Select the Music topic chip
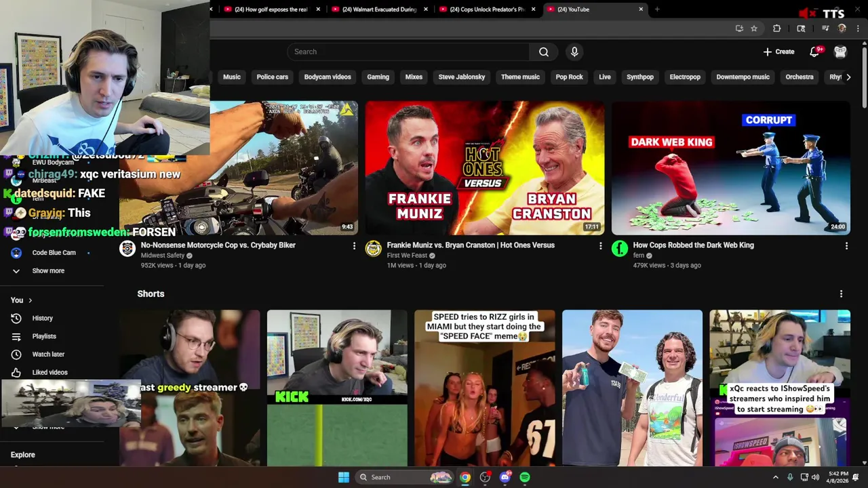Viewport: 868px width, 488px height. (232, 77)
